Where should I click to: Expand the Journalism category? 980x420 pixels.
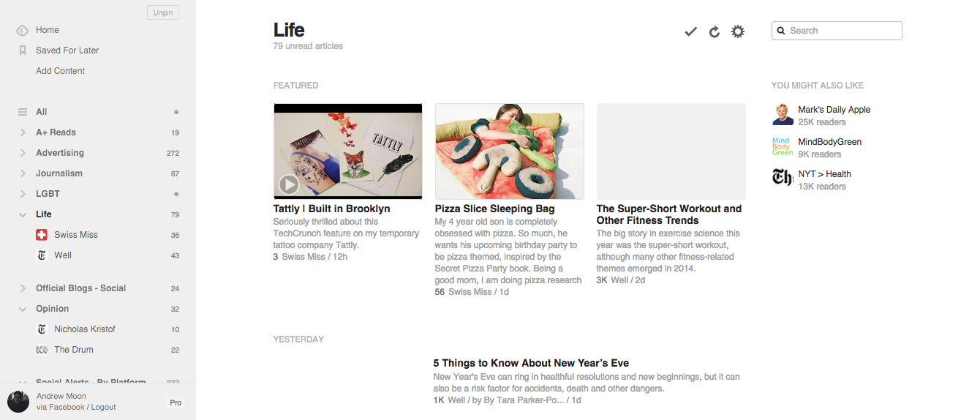(x=23, y=173)
